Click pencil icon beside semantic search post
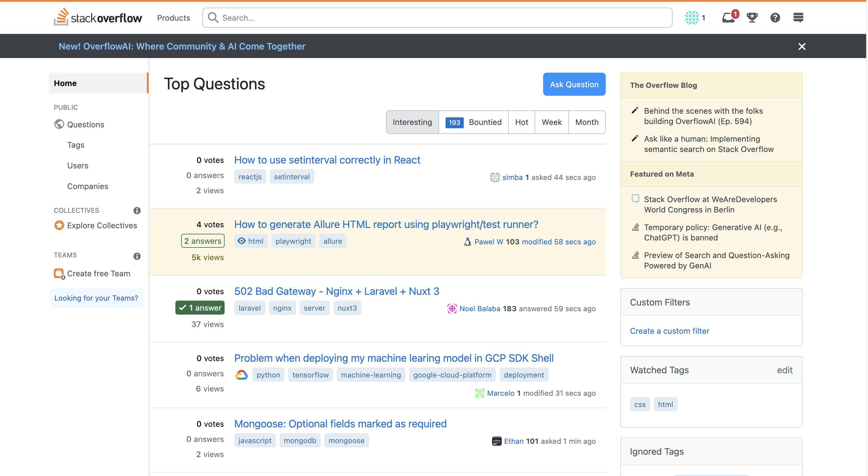 click(635, 139)
